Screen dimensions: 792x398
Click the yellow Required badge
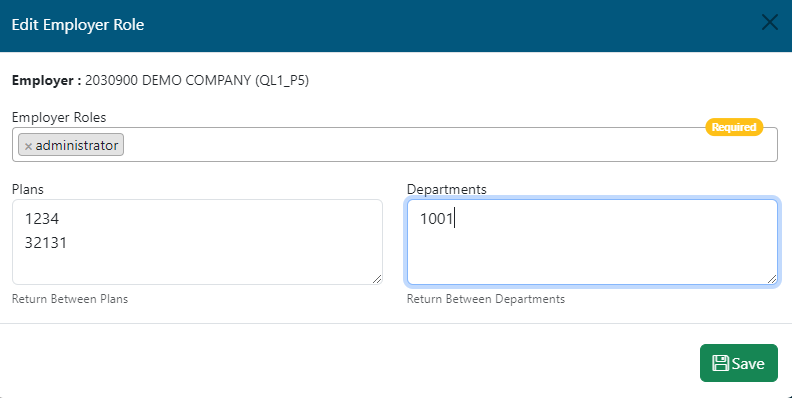734,127
